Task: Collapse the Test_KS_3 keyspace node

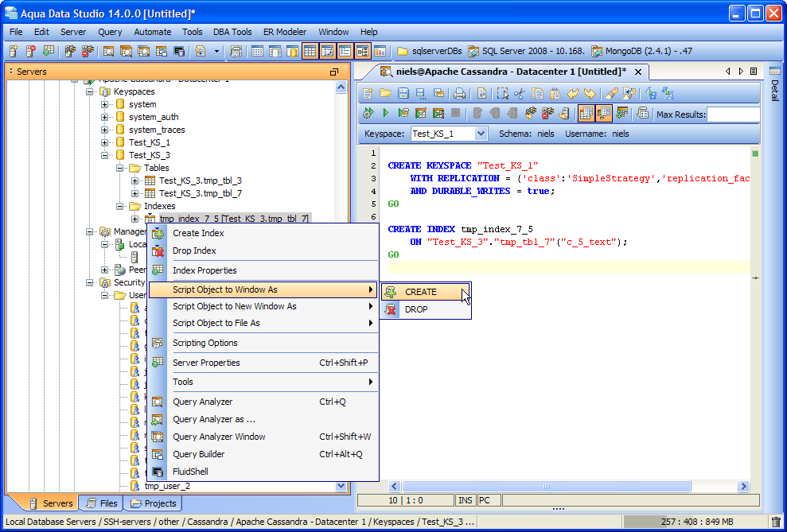Action: [104, 155]
